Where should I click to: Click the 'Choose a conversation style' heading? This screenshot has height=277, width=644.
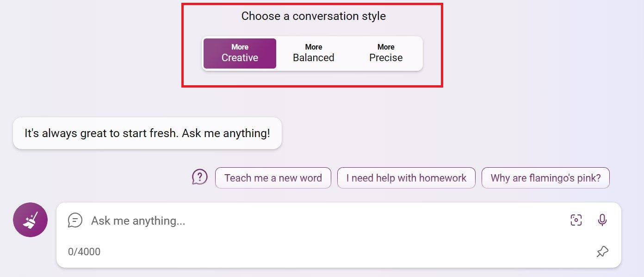[x=313, y=16]
